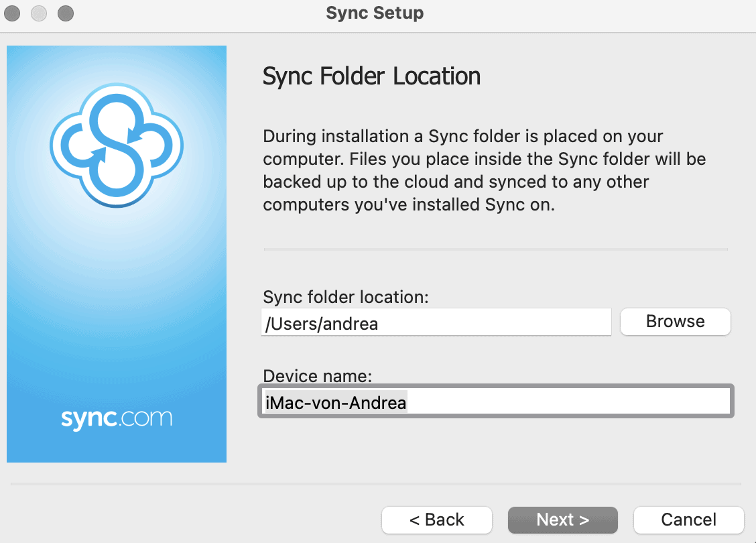
Task: Close the Sync Setup window
Action: click(x=13, y=13)
